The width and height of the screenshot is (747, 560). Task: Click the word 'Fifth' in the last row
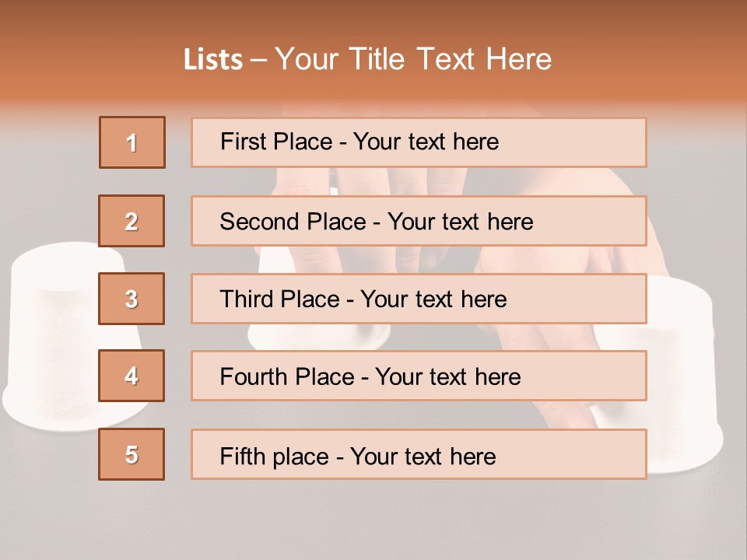pos(244,456)
